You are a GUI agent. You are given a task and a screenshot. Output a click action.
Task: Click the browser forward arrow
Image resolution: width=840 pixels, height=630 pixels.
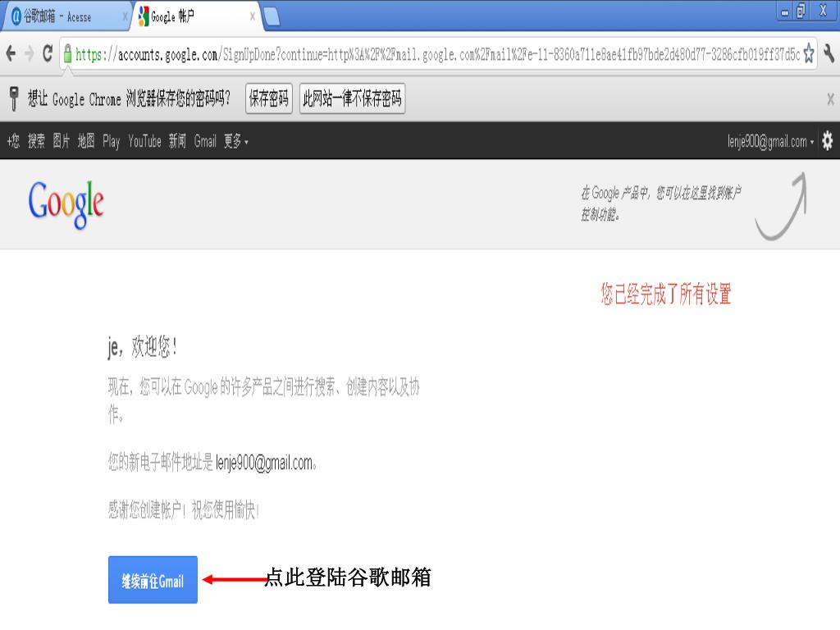30,53
